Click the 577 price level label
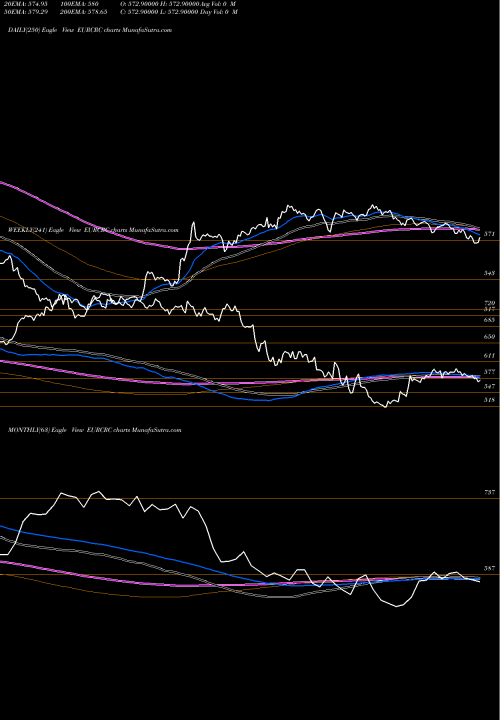This screenshot has height=720, width=500. click(489, 371)
